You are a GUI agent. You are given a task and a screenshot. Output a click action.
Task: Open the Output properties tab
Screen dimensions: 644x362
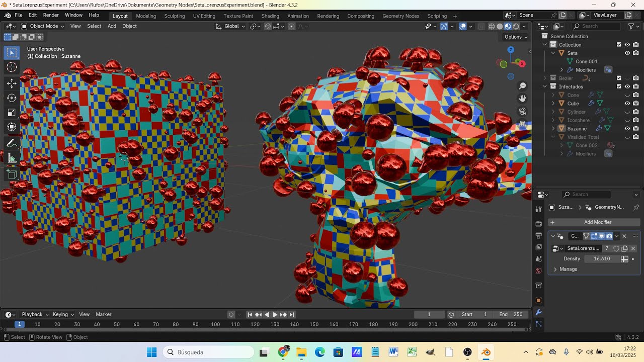pos(538,235)
